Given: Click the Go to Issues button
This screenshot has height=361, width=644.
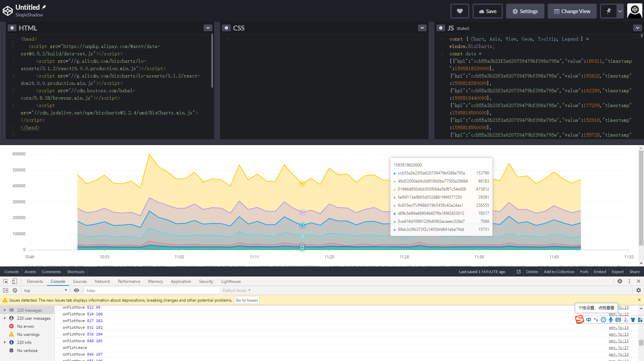Looking at the screenshot, I should [x=247, y=300].
